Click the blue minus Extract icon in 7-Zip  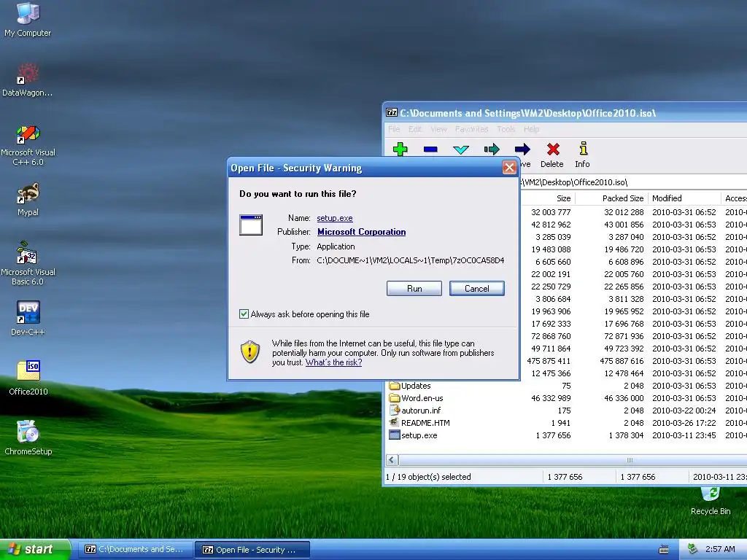click(x=430, y=149)
